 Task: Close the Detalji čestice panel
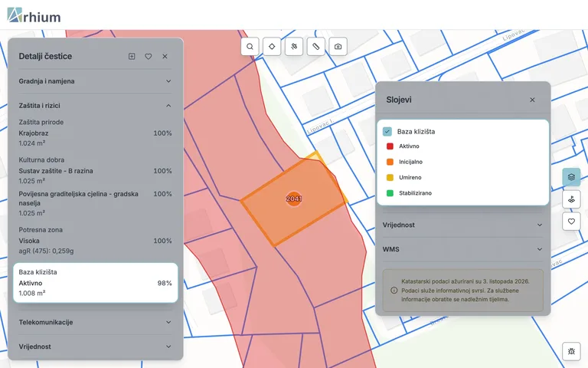coord(165,56)
